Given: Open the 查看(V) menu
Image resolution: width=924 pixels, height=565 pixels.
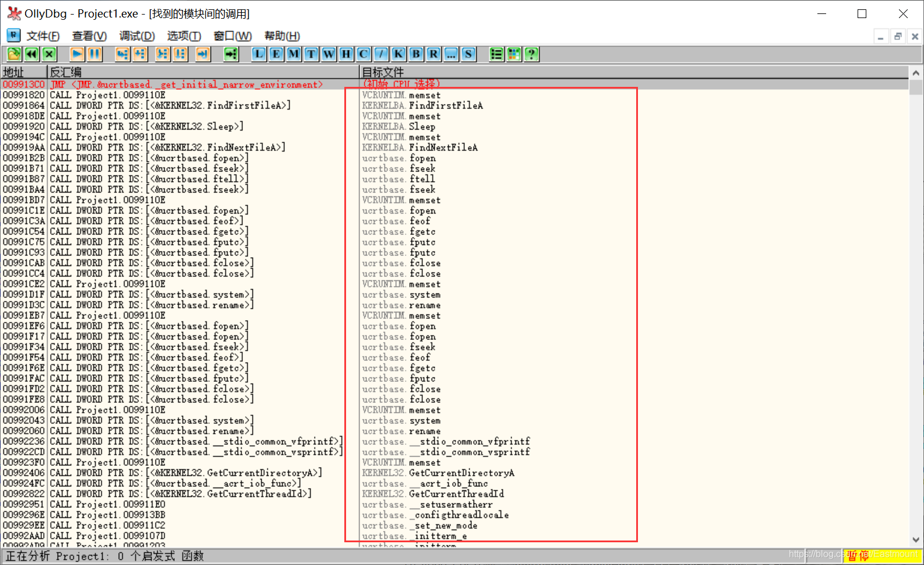Looking at the screenshot, I should coord(89,36).
